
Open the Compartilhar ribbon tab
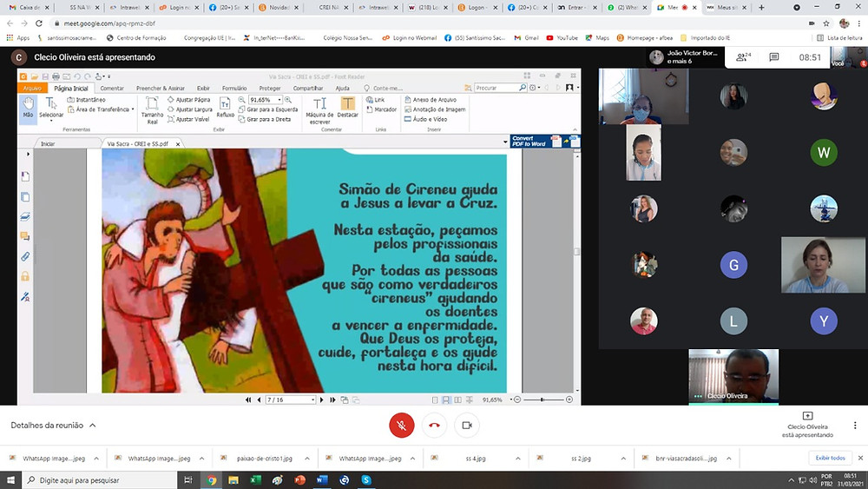coord(308,88)
